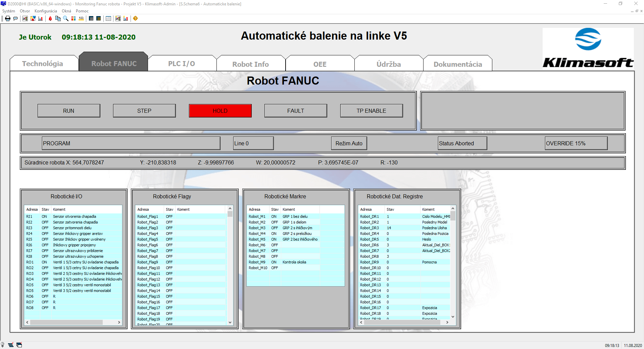Screen dimensions: 644x349
Task: Switch to the OEE tab
Action: pos(319,64)
